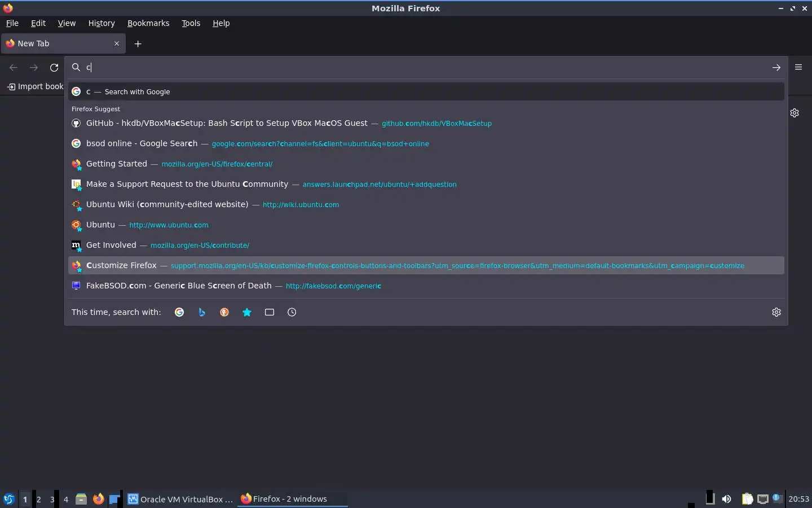Open update notifier tray icon

(x=776, y=498)
